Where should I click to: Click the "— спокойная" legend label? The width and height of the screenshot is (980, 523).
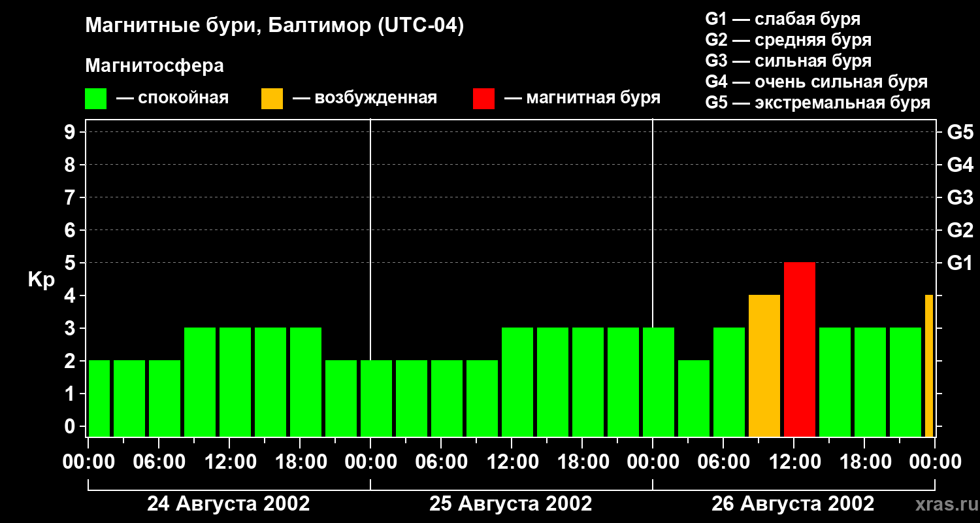[172, 98]
